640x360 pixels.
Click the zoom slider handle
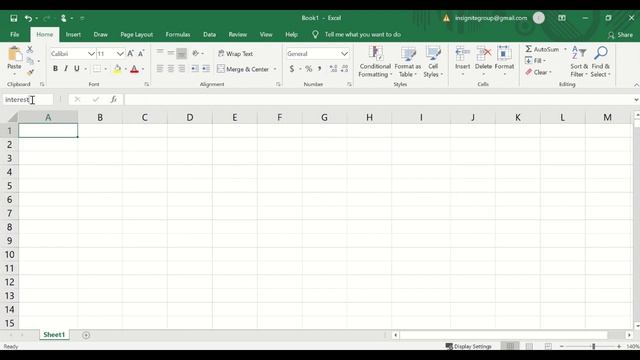pyautogui.click(x=593, y=346)
